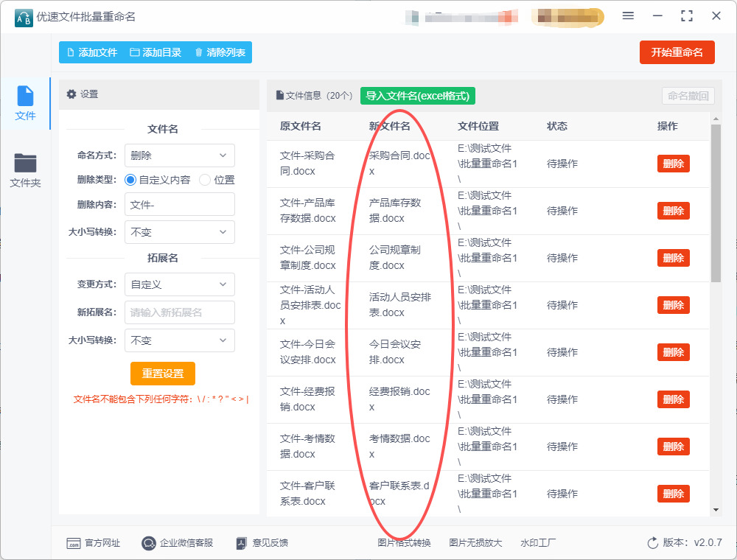This screenshot has width=737, height=560.
Task: Click the 添加文件 add file icon
Action: [x=71, y=52]
